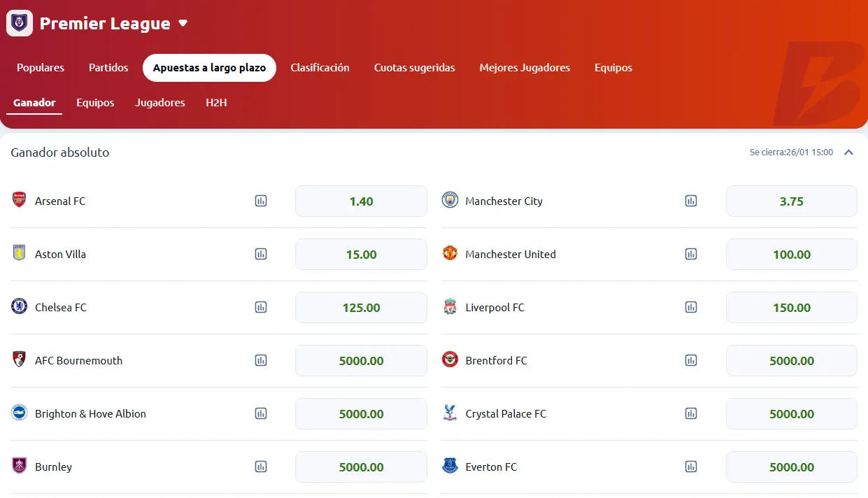Switch to the Clasificación tab
The width and height of the screenshot is (868, 498).
click(x=320, y=68)
